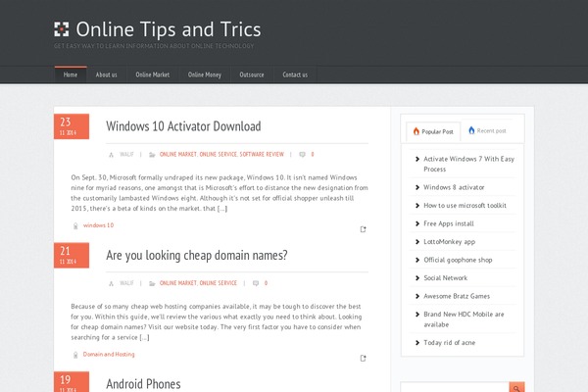This screenshot has width=588, height=392.
Task: Switch to the Popular Post tab
Action: (x=433, y=131)
